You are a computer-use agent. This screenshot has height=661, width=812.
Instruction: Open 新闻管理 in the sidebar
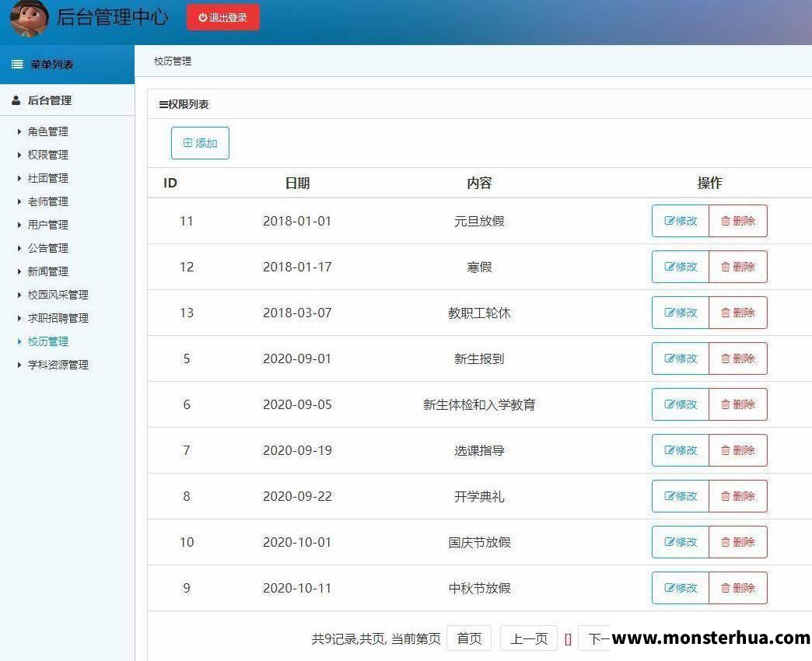[x=48, y=271]
